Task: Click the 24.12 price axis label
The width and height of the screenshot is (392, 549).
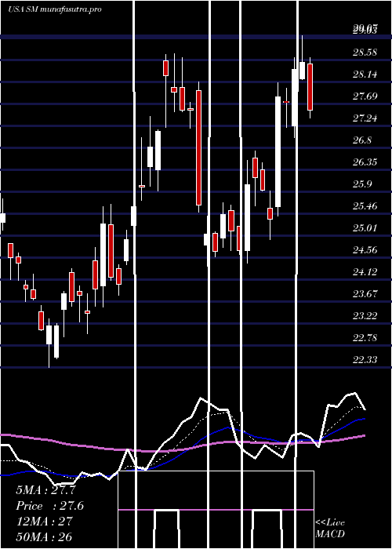Action: 365,271
